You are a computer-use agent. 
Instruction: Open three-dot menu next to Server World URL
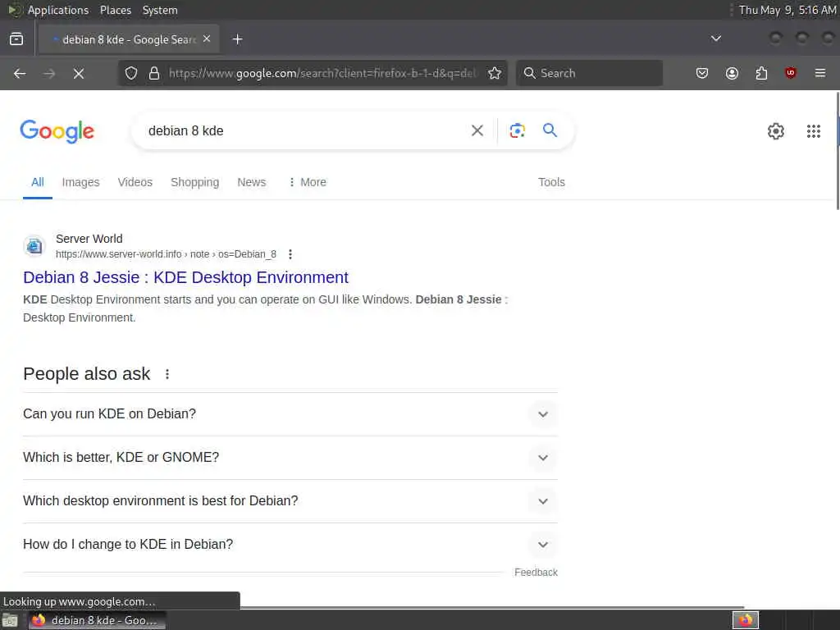click(290, 254)
